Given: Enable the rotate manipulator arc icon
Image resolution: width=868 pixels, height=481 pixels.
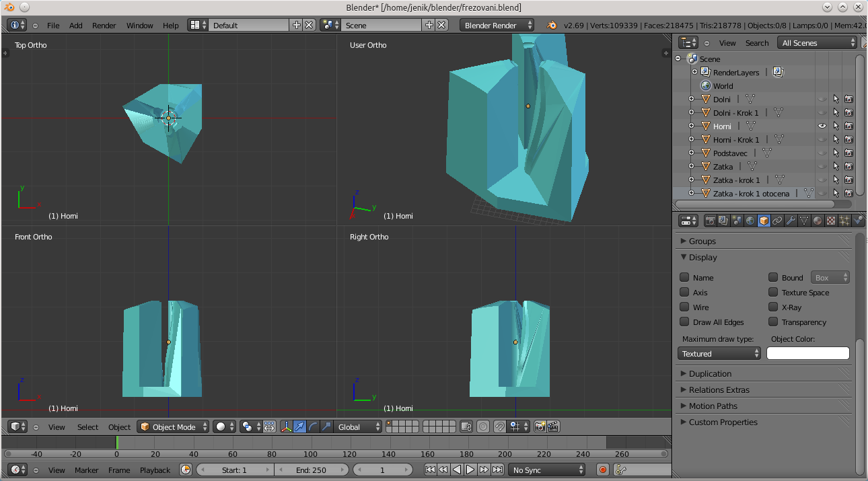Looking at the screenshot, I should tap(313, 427).
